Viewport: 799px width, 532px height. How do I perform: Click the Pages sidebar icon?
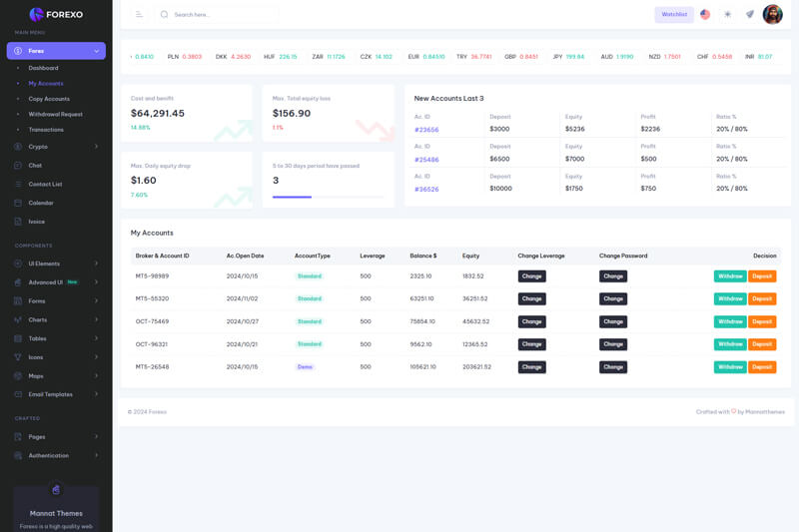tap(18, 437)
